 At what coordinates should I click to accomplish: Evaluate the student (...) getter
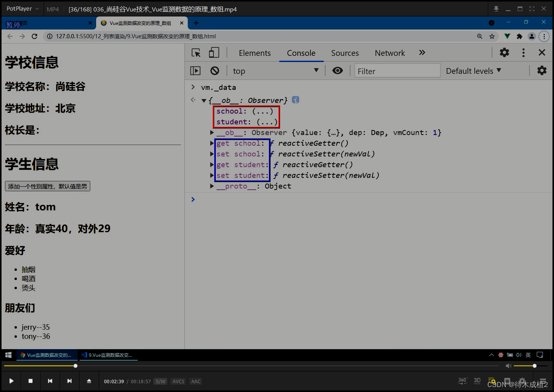click(x=267, y=122)
